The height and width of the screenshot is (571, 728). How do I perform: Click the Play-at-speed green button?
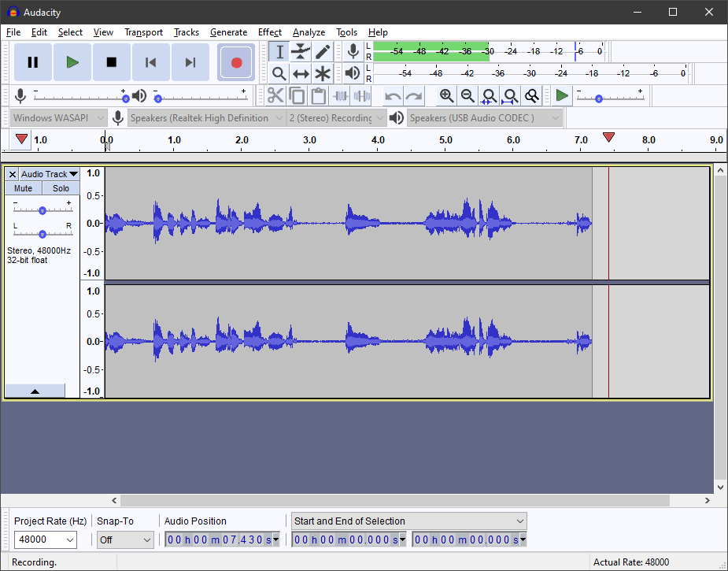tap(562, 96)
